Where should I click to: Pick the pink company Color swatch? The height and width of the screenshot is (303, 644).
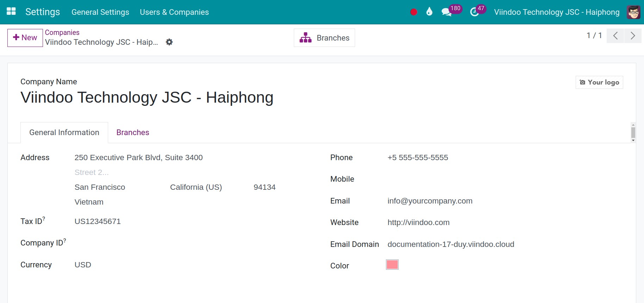pos(392,265)
